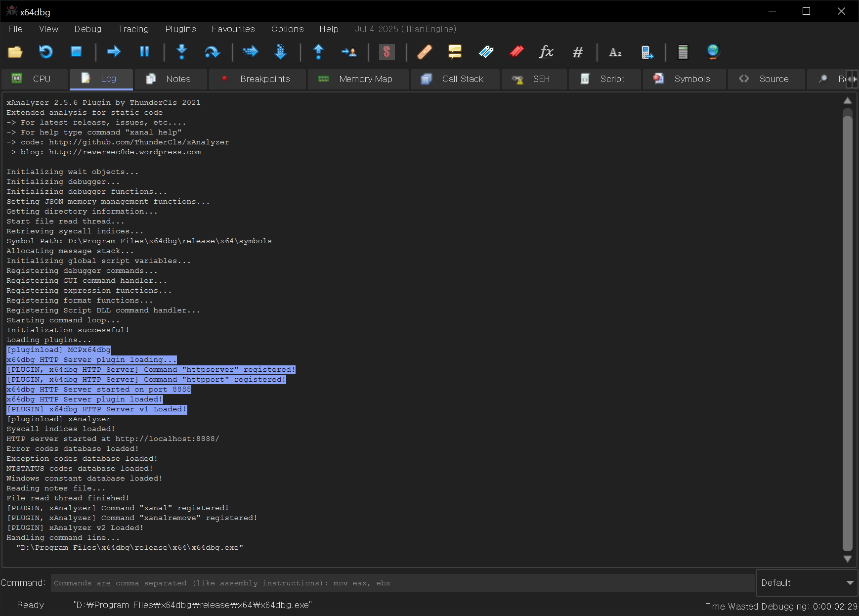This screenshot has width=859, height=616.
Task: Open the Intermodular calls icon
Action: (646, 51)
